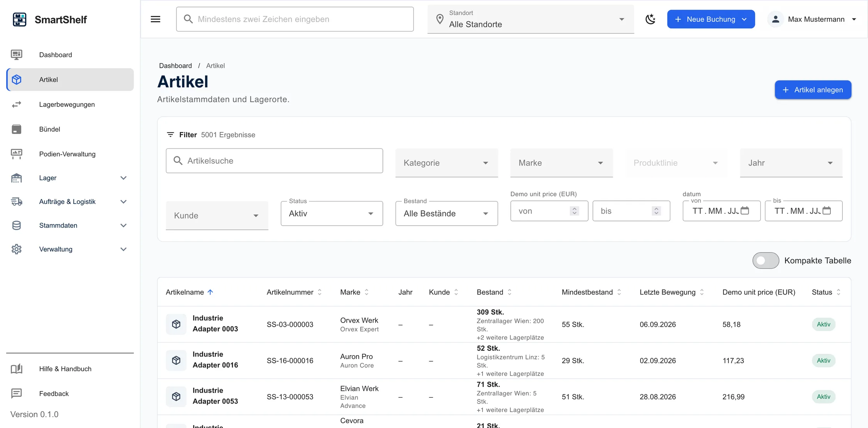Click the Lager warehouse icon
Image resolution: width=868 pixels, height=428 pixels.
(17, 178)
